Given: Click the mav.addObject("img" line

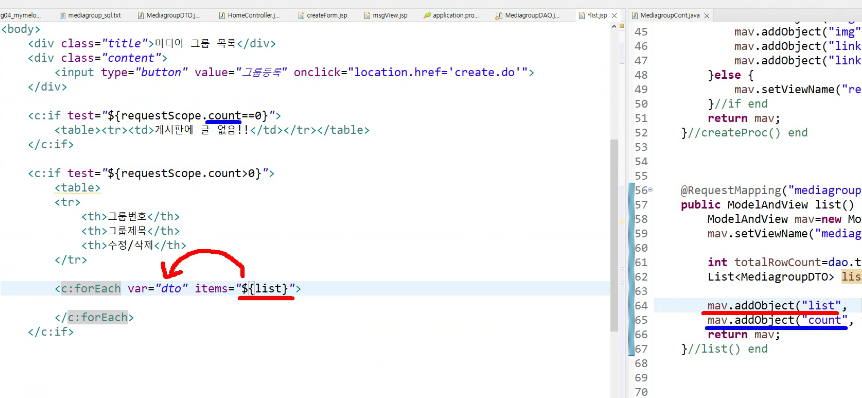Looking at the screenshot, I should pos(798,32).
